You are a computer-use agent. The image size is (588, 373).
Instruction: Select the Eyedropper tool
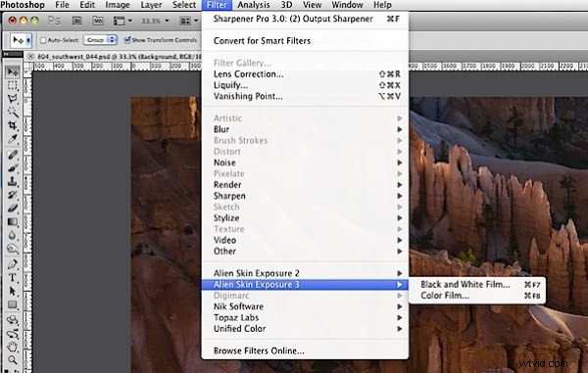pyautogui.click(x=13, y=139)
